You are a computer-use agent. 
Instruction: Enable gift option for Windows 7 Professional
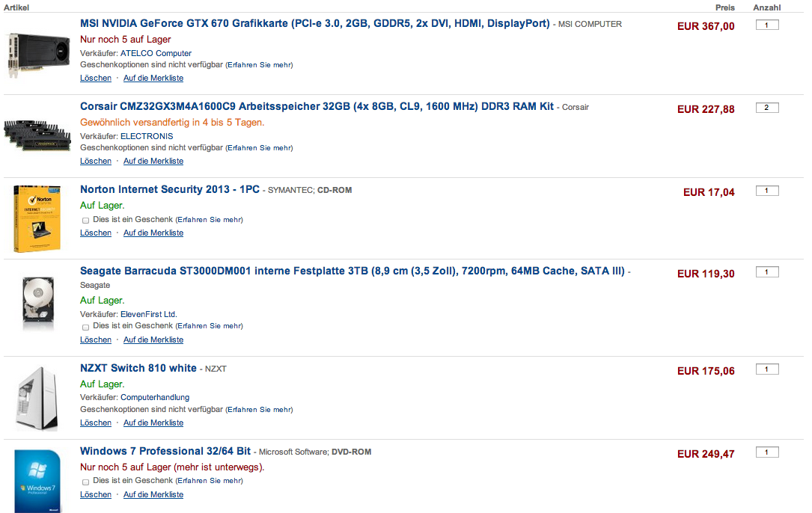click(85, 482)
